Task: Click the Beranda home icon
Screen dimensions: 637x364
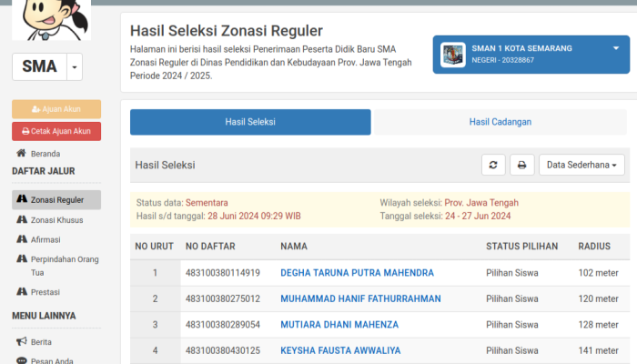Action: pos(21,153)
